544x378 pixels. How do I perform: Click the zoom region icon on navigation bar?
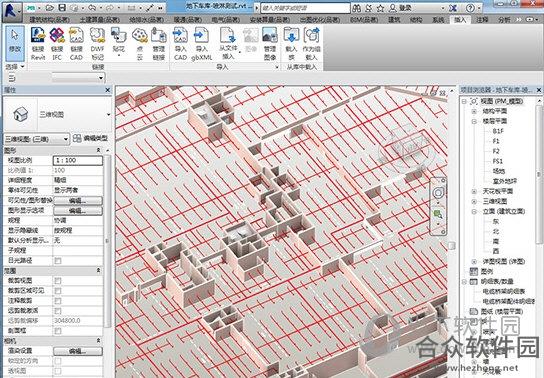coord(438,214)
